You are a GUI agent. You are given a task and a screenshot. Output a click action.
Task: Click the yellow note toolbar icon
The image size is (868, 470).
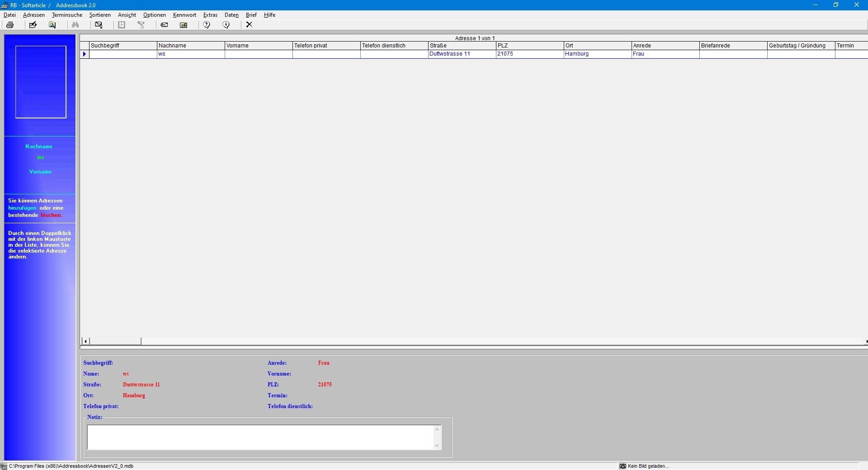click(x=184, y=25)
